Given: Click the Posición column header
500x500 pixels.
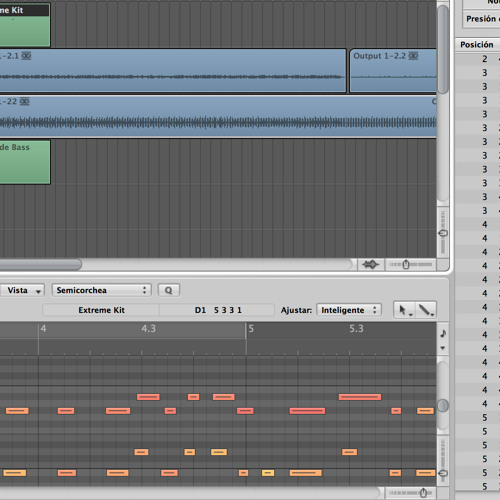Looking at the screenshot, I should pos(477,45).
